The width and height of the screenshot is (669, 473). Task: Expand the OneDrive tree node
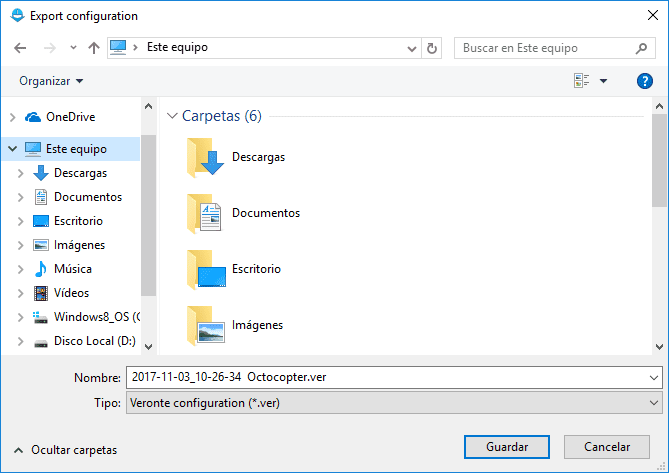[x=12, y=117]
